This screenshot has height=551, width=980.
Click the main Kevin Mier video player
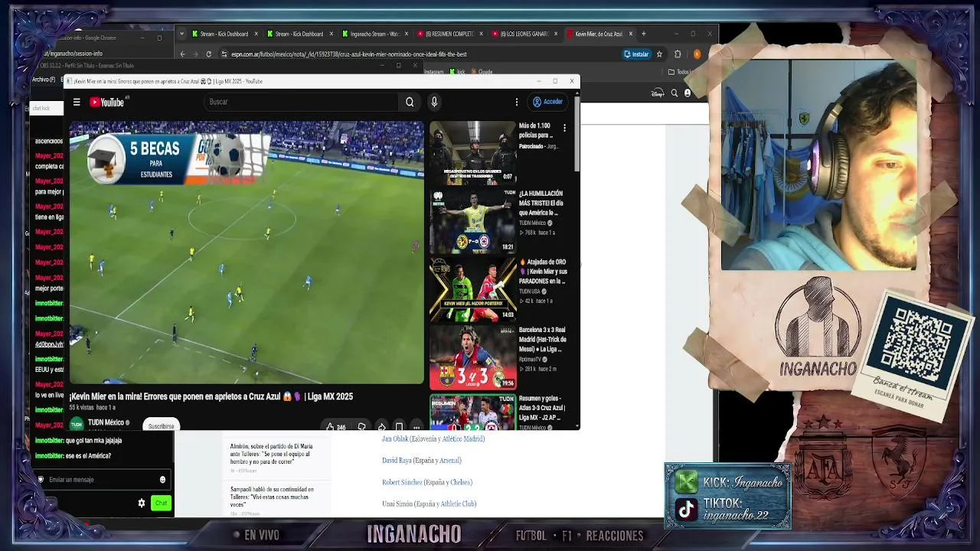point(247,252)
